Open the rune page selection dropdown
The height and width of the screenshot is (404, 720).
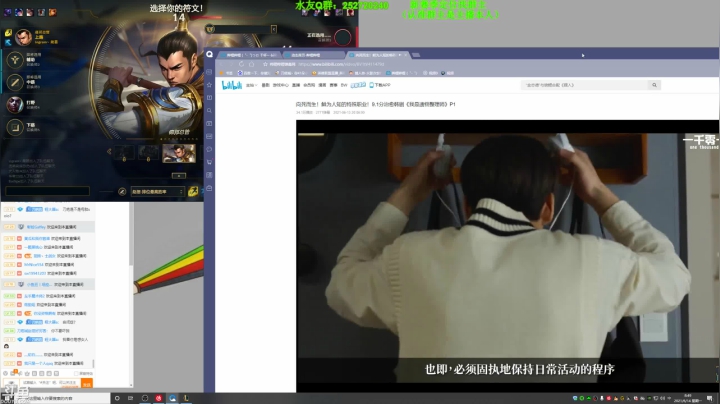point(158,191)
